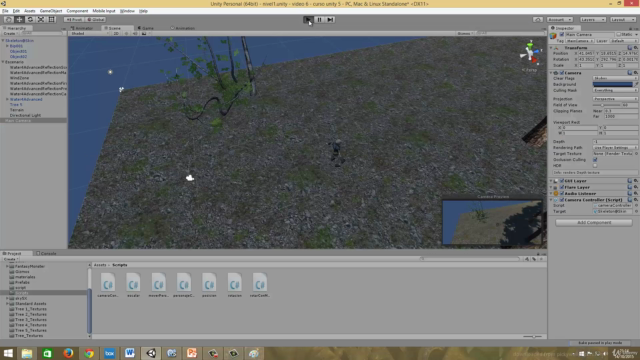Viewport: 640px width, 360px height.
Task: Toggle Global handle rotation
Action: (x=96, y=19)
